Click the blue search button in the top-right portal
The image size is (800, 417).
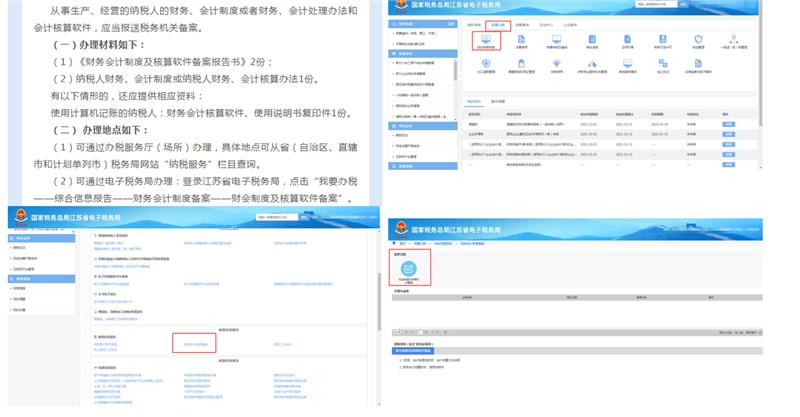click(683, 4)
